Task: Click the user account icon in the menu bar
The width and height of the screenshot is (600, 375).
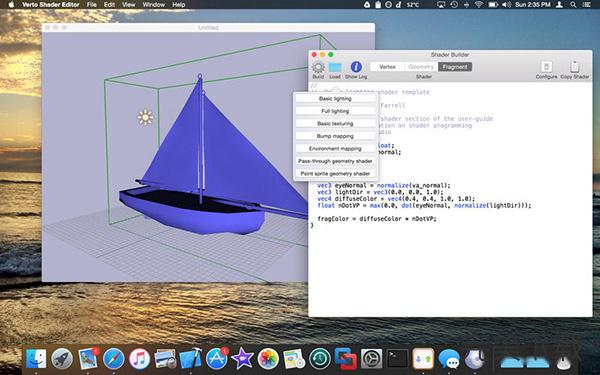Action: click(559, 5)
